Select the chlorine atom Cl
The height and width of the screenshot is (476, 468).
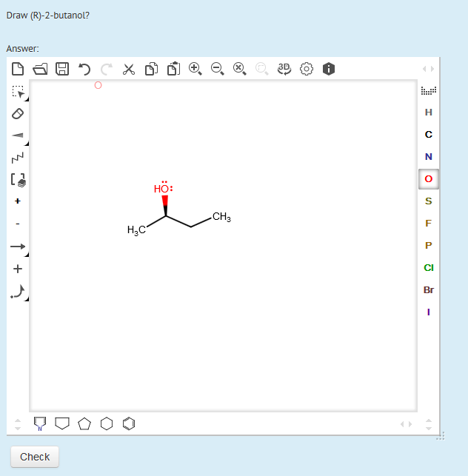pyautogui.click(x=429, y=268)
